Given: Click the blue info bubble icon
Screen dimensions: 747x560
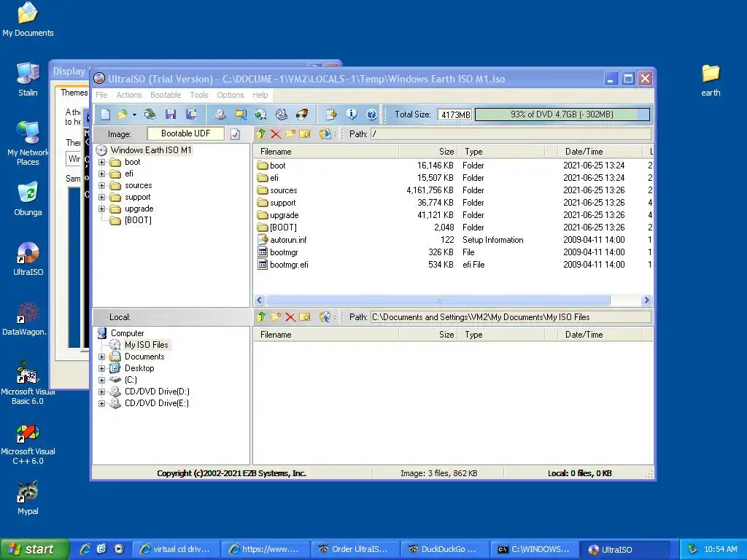Looking at the screenshot, I should [352, 114].
